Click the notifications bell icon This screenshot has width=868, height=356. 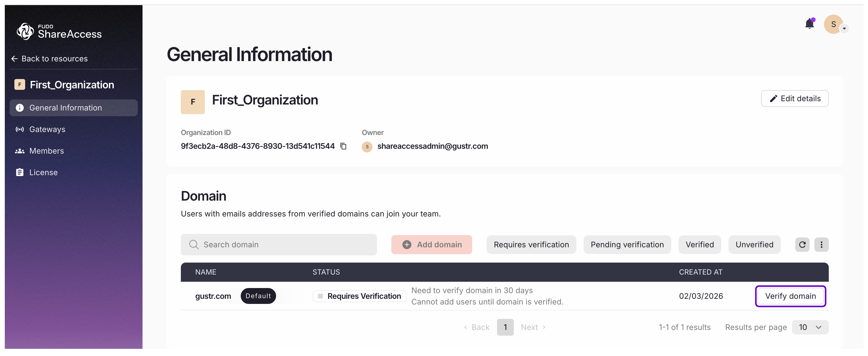809,24
